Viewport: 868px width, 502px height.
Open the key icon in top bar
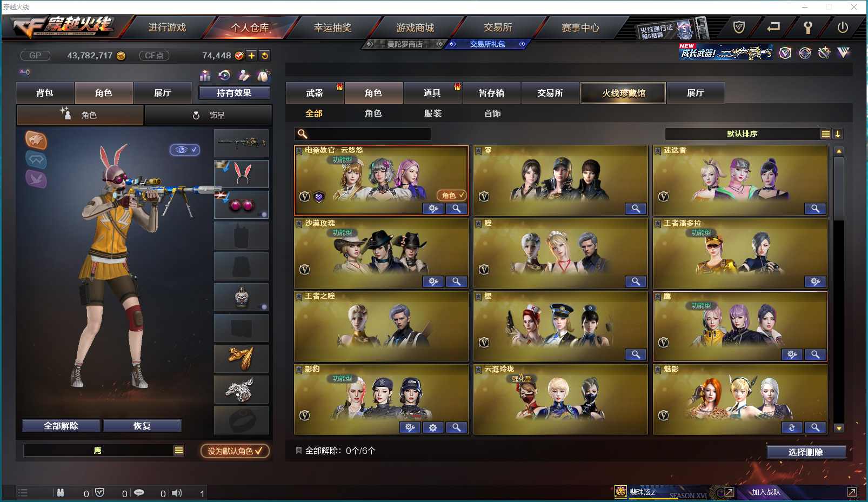click(807, 27)
